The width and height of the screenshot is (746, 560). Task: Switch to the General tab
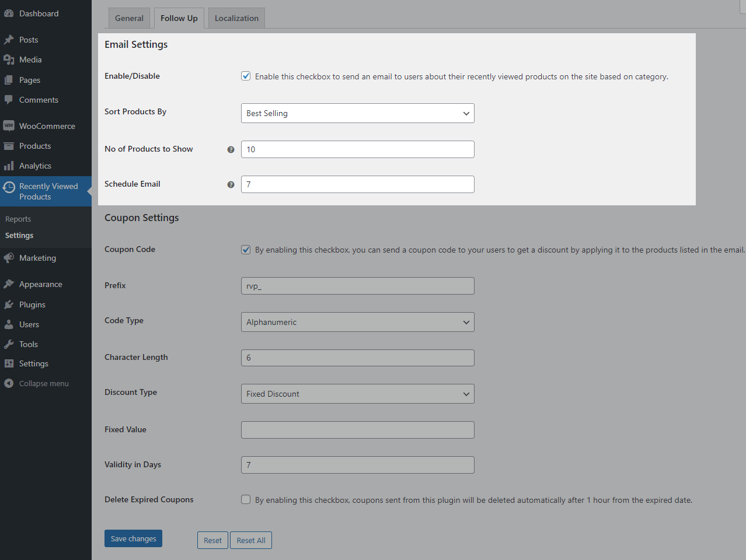pyautogui.click(x=129, y=18)
